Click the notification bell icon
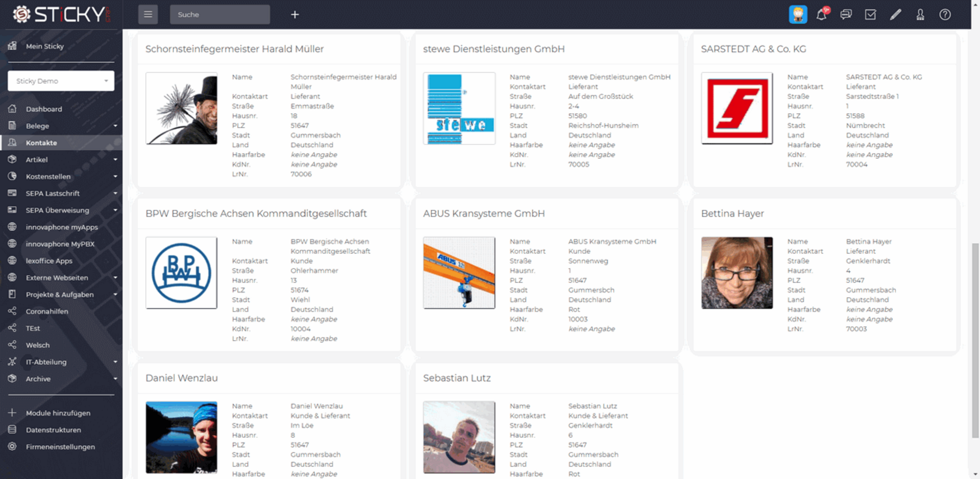The width and height of the screenshot is (980, 479). tap(821, 15)
